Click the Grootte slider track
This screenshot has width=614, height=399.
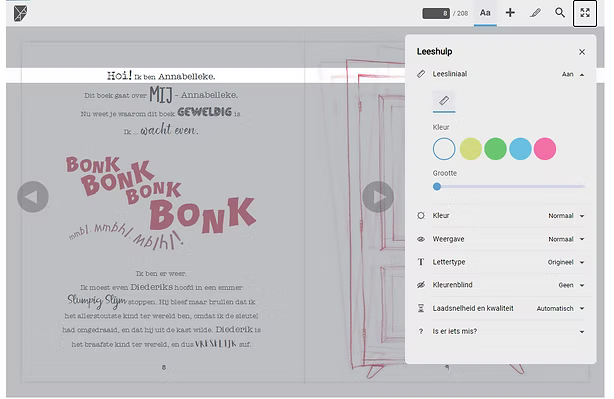509,187
